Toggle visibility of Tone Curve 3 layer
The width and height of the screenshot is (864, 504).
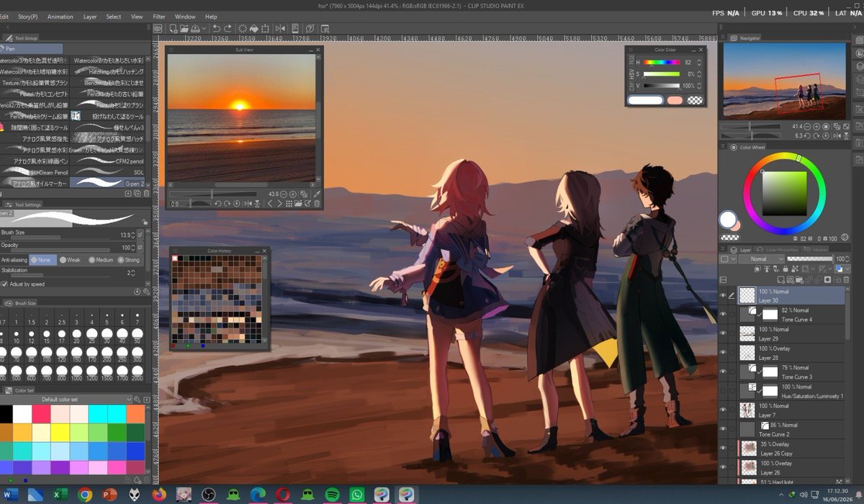coord(724,372)
